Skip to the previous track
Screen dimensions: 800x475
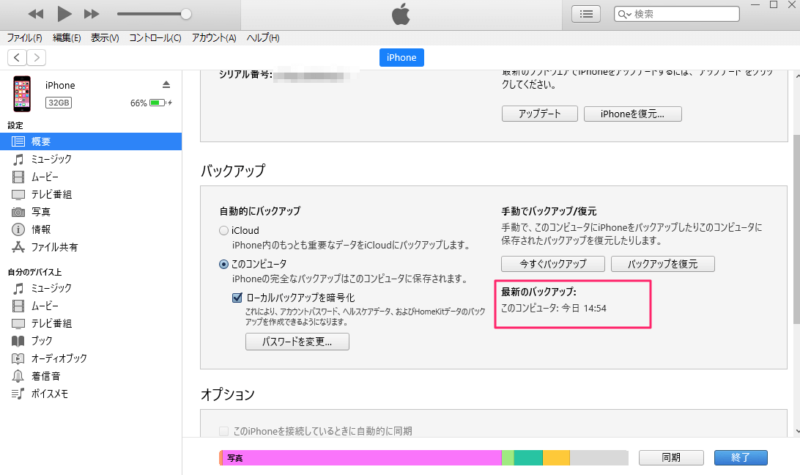(36, 14)
